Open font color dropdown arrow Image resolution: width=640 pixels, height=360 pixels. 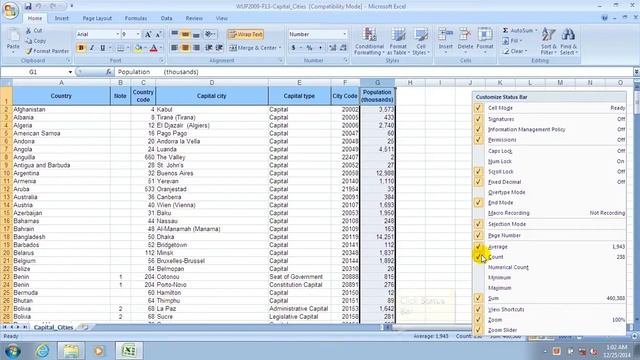tap(161, 48)
